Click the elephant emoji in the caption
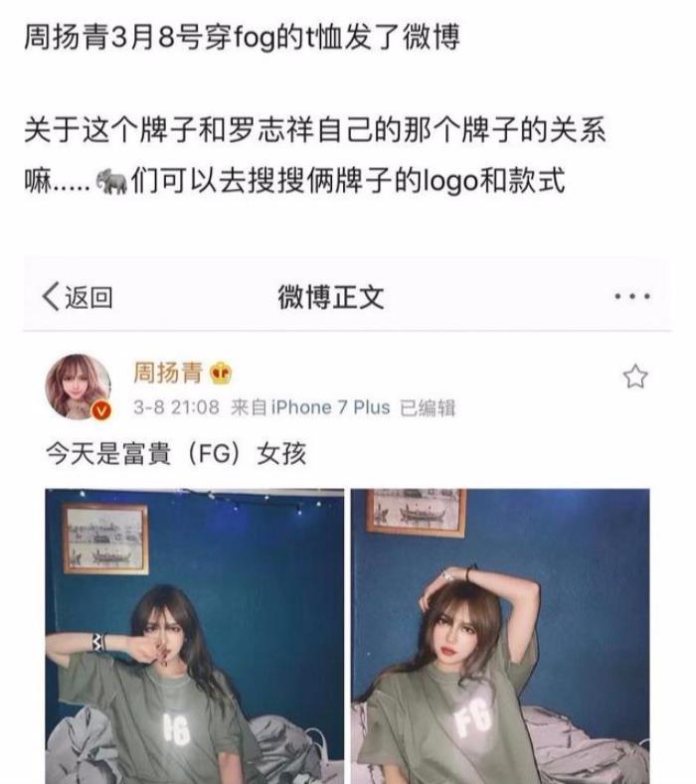The height and width of the screenshot is (784, 696). pos(112,182)
